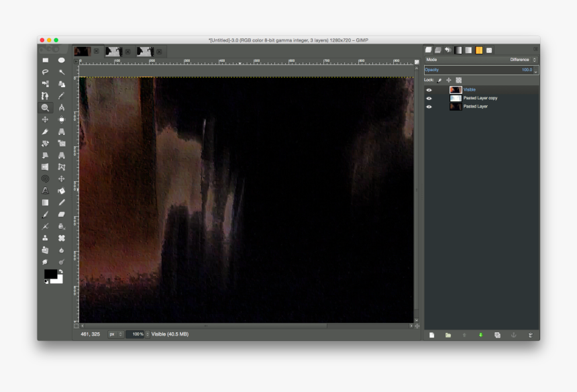The image size is (577, 392).
Task: Select the Ellipse Select tool
Action: pos(62,60)
